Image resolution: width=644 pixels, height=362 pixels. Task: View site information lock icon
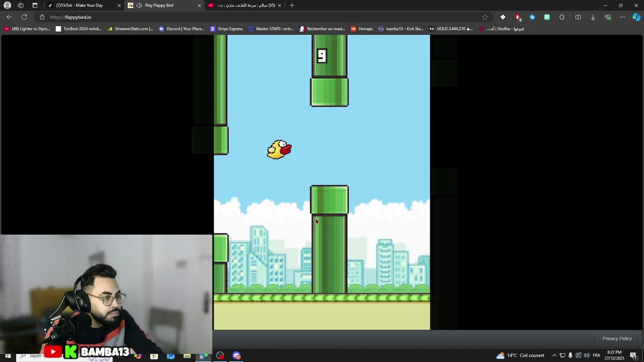[x=42, y=17]
